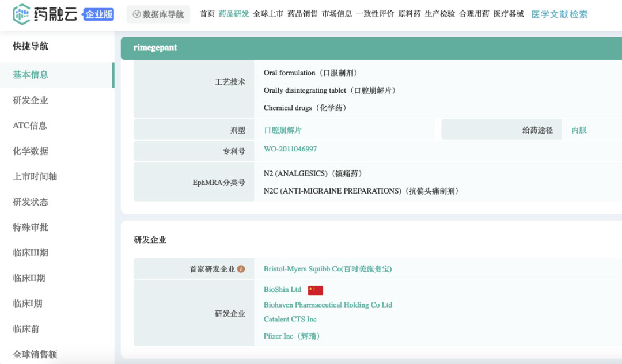Click the 口腔崩解片 dosage form link
This screenshot has width=622, height=364.
[283, 130]
